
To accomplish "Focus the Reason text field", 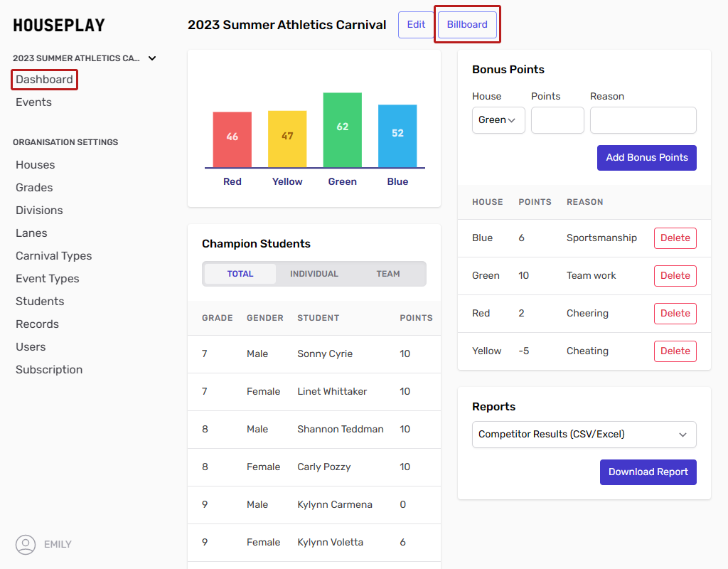I will pyautogui.click(x=643, y=120).
